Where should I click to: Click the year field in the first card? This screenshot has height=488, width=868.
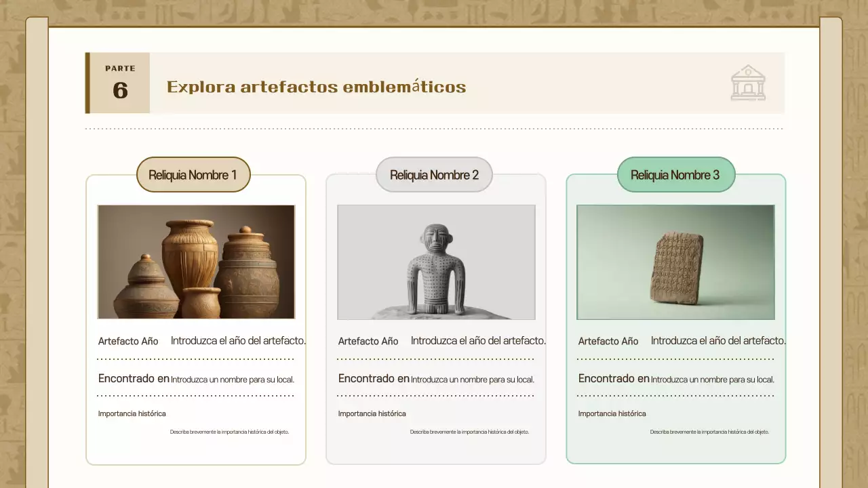pyautogui.click(x=239, y=340)
